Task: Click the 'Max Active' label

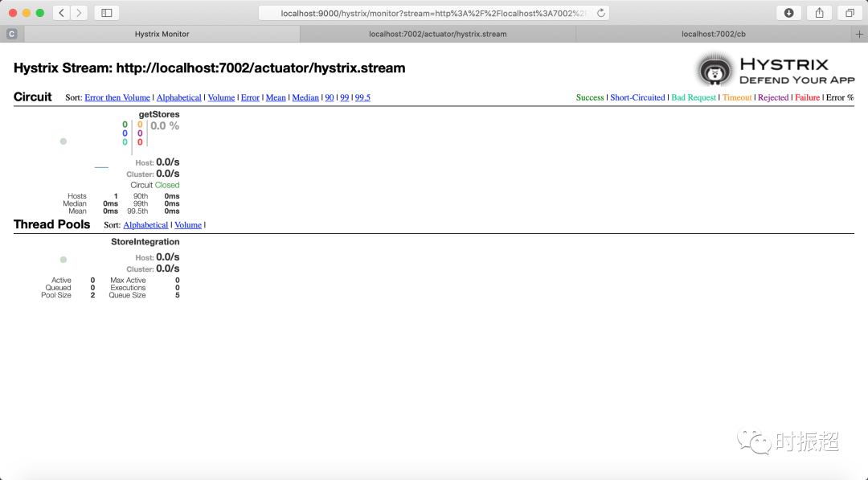Action: (128, 280)
